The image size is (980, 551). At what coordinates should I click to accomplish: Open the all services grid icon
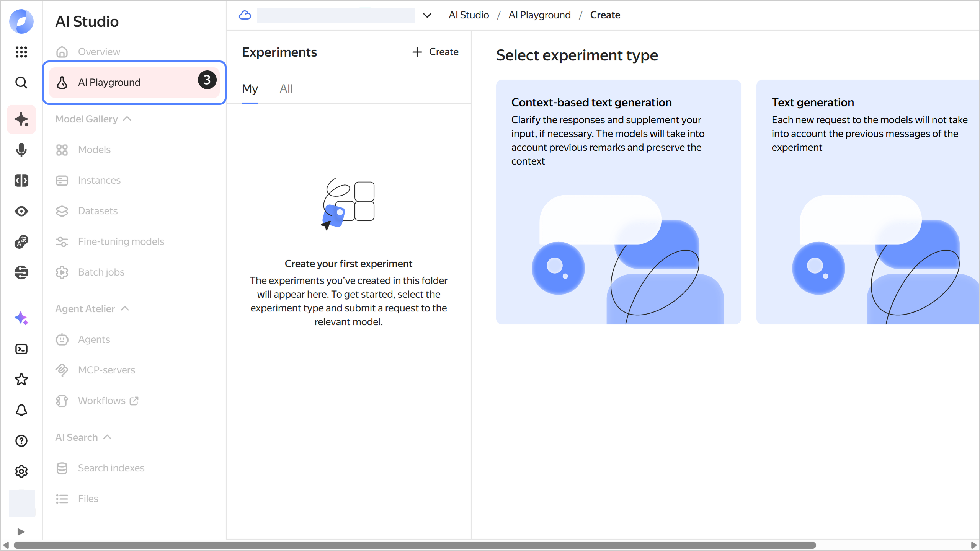(21, 52)
